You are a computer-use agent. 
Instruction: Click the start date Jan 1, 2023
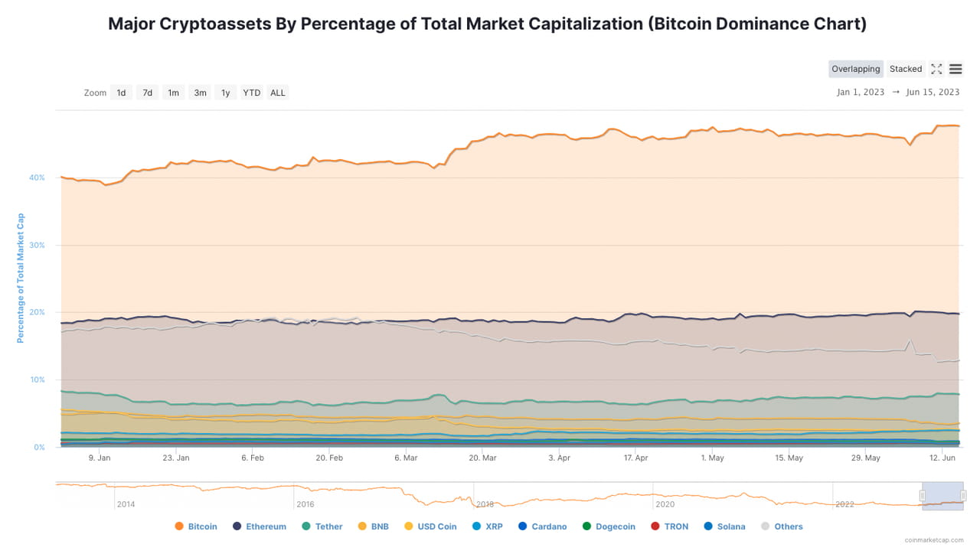tap(860, 93)
